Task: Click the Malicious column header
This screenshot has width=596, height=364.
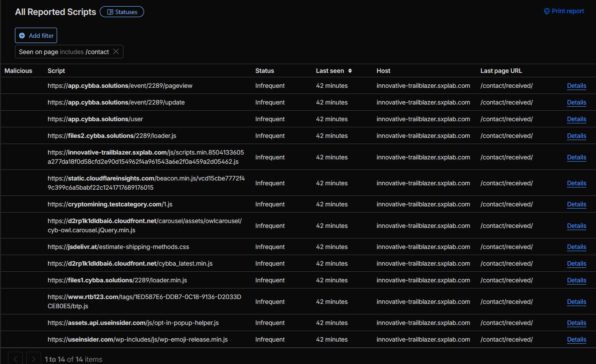Action: point(18,71)
